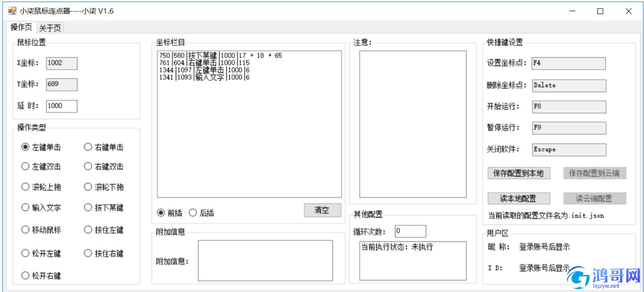The image size is (644, 292).
Task: Switch to the 操作页 tab
Action: pyautogui.click(x=21, y=27)
